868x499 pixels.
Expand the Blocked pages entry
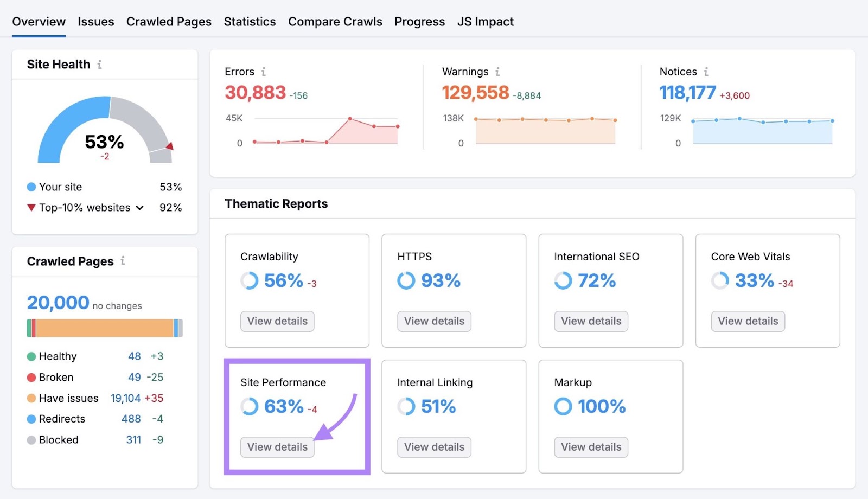(58, 439)
